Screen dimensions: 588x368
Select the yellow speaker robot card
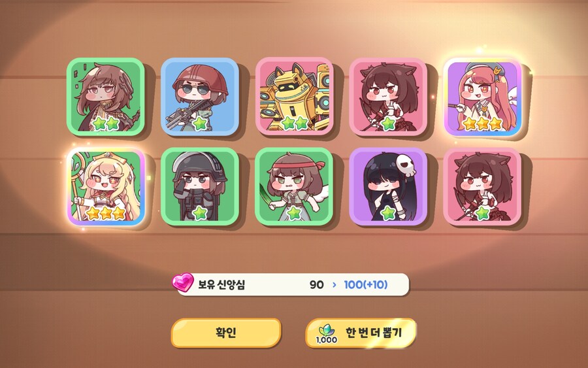tap(295, 96)
